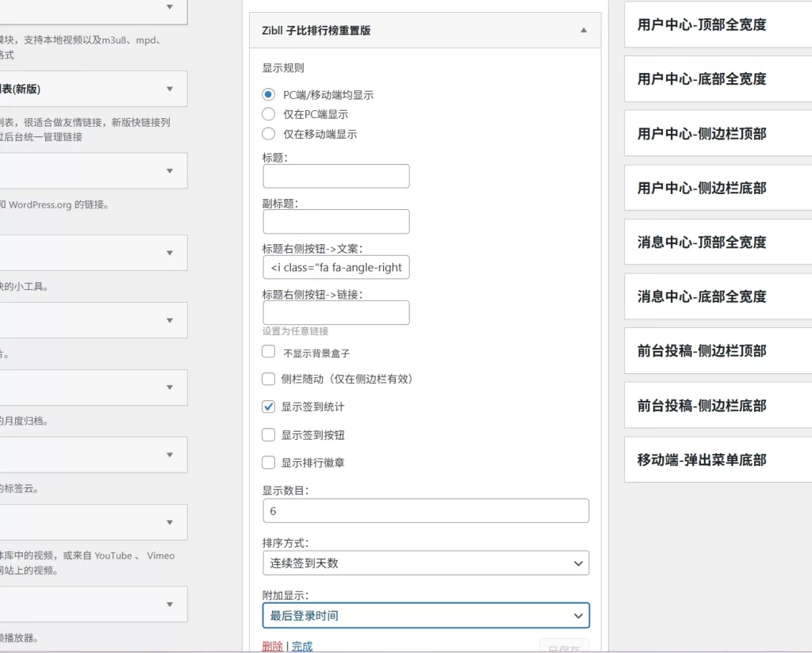
Task: Disable the 显示签到统计 option
Action: click(x=268, y=407)
